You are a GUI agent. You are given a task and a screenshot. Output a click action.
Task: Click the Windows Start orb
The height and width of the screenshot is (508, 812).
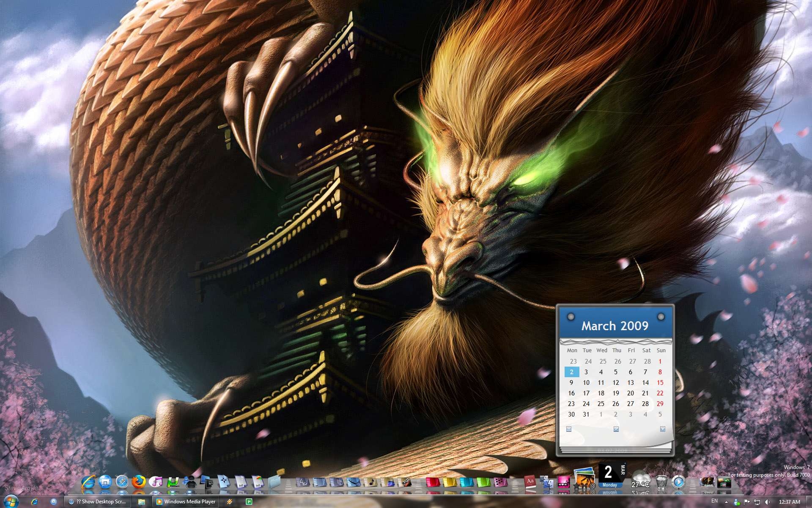coord(11,501)
